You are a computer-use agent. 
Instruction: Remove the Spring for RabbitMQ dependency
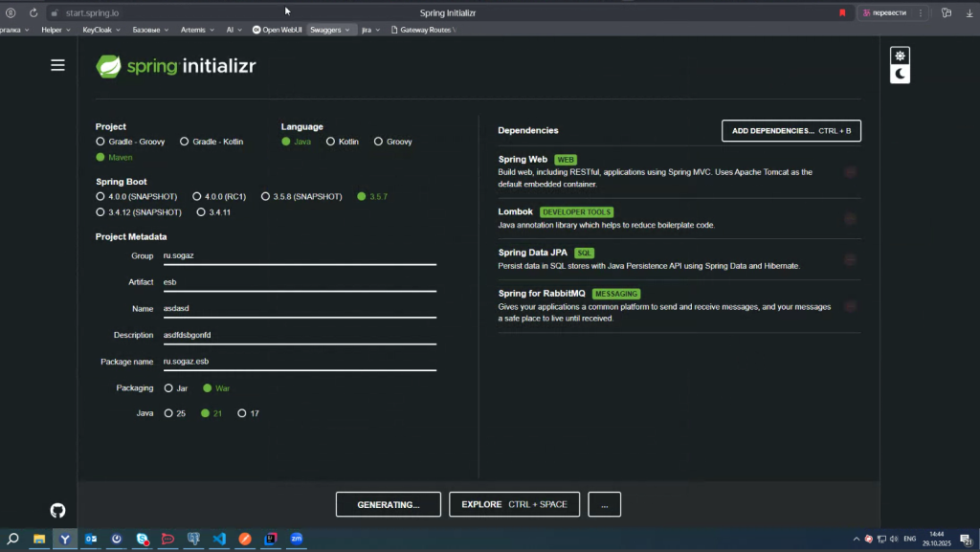coord(850,306)
